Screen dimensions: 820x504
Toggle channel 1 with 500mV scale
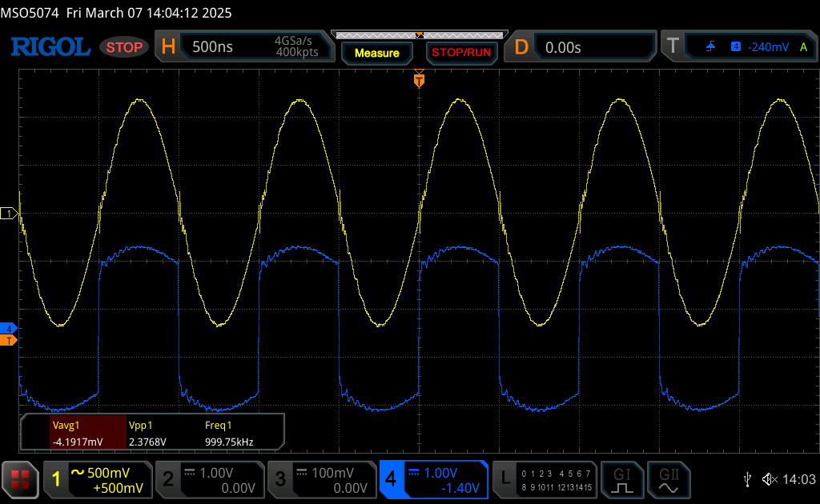click(x=97, y=479)
